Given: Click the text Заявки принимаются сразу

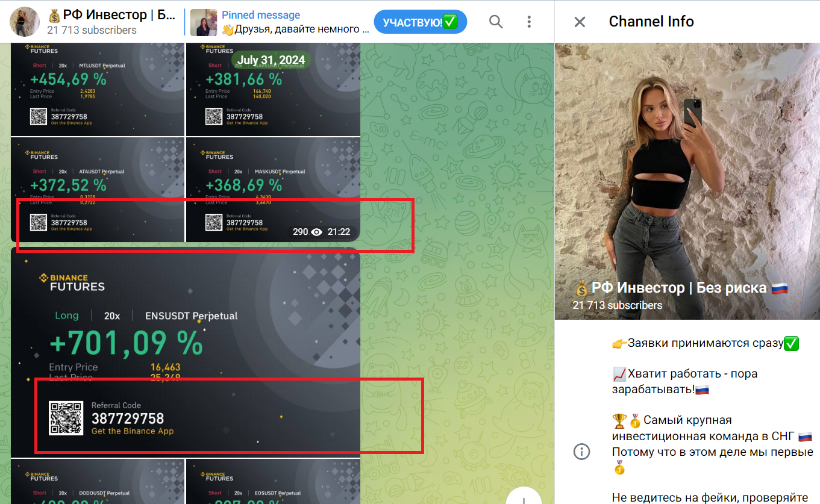Looking at the screenshot, I should (x=706, y=343).
